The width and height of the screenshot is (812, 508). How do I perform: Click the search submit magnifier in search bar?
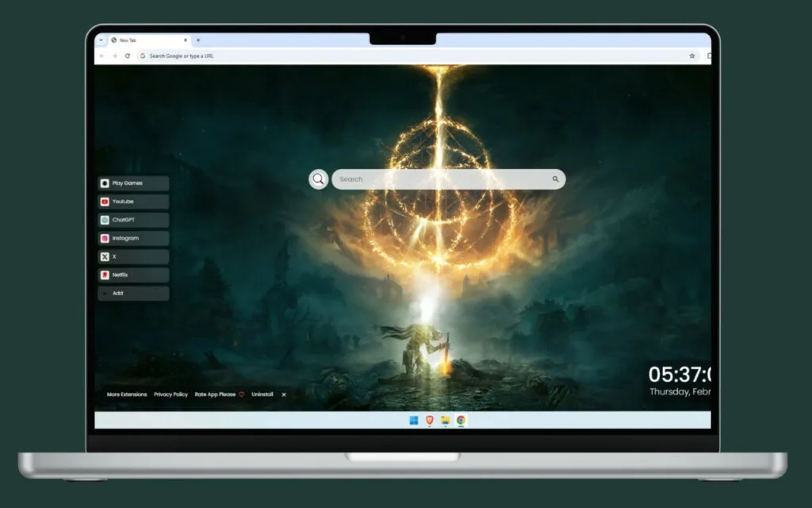[555, 179]
